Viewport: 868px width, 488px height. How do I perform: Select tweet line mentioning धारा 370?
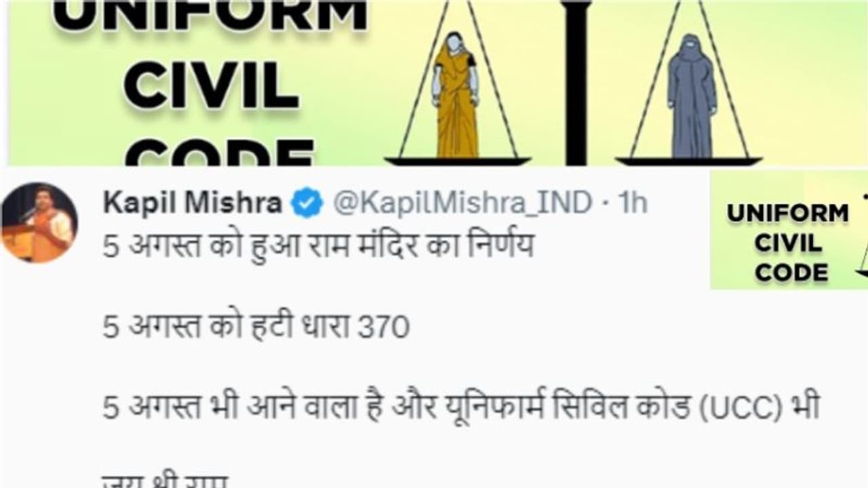256,328
